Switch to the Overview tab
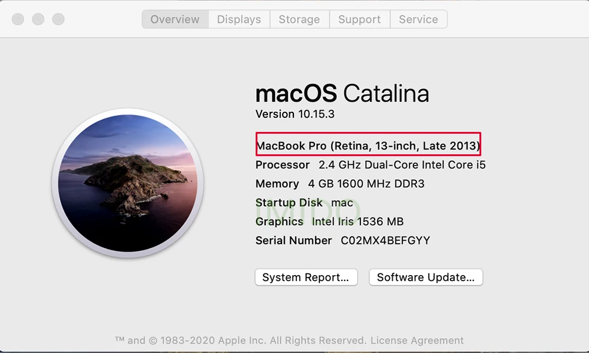This screenshot has width=589, height=364. coord(175,19)
